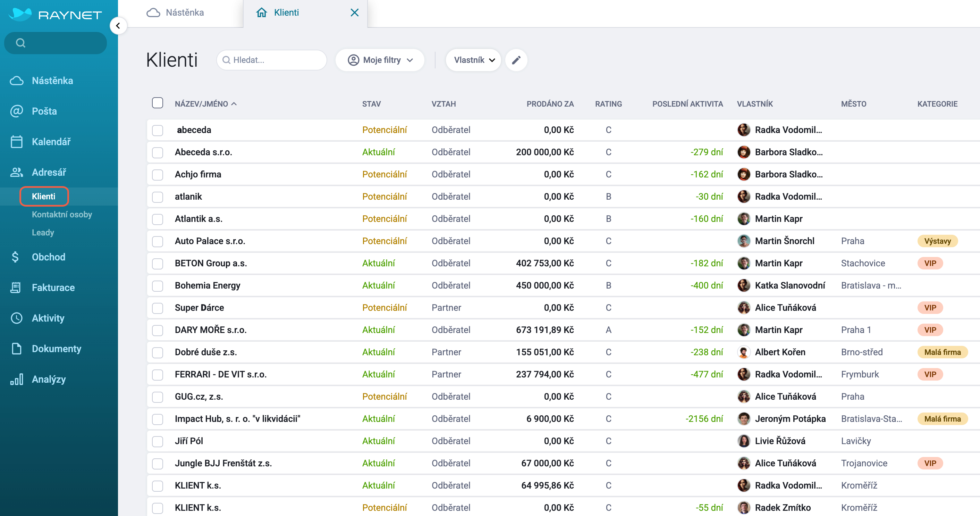Click the RAYNET logo

[55, 15]
